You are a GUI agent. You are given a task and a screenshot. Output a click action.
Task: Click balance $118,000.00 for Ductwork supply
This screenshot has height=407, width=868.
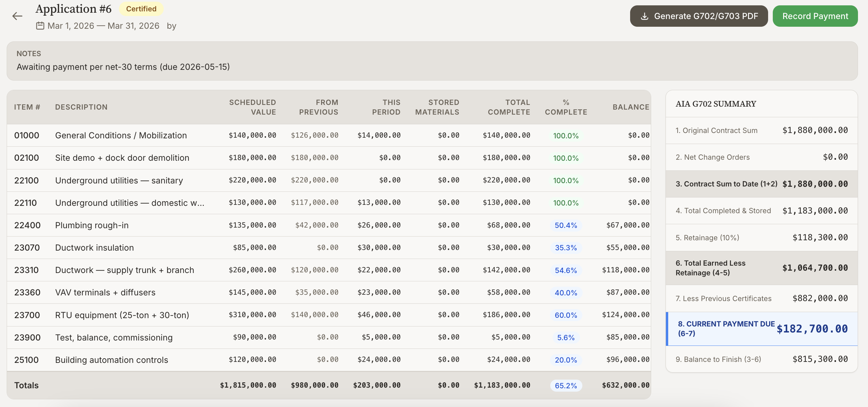tap(626, 270)
